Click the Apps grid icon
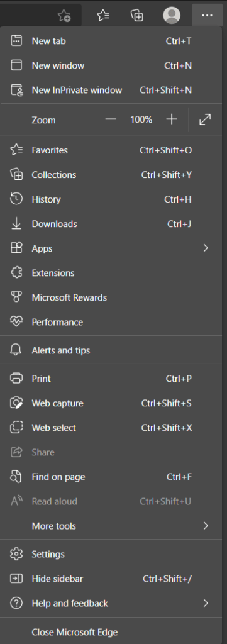 click(x=16, y=248)
